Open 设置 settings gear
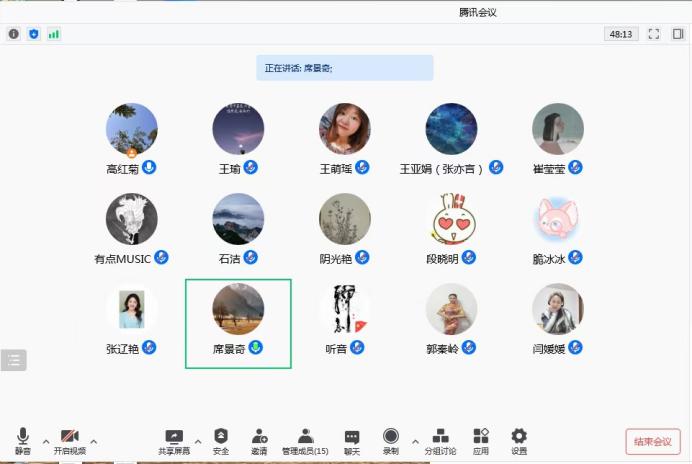This screenshot has width=692, height=464. click(519, 440)
